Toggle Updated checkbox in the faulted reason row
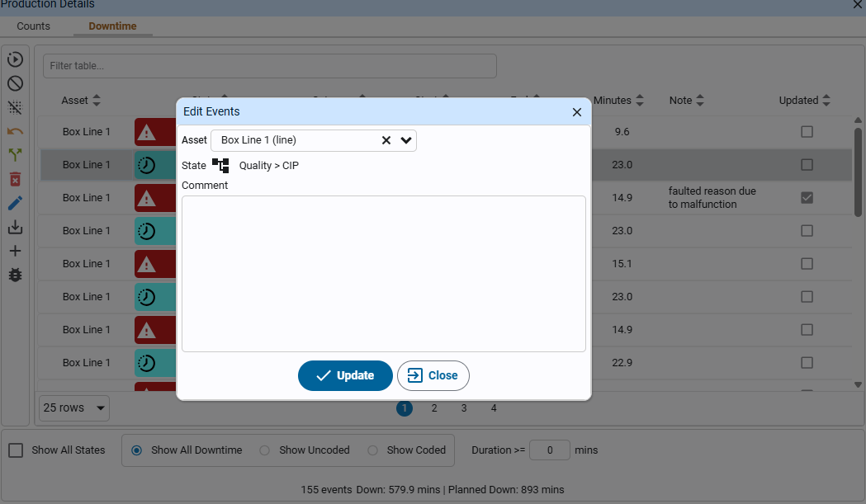Viewport: 866px width, 504px height. point(807,198)
